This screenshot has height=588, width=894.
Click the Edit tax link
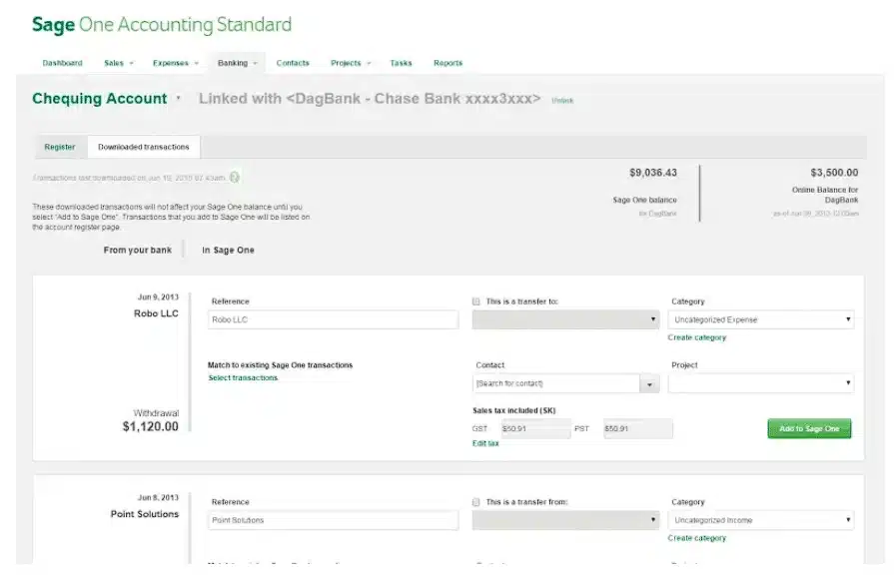pyautogui.click(x=485, y=443)
